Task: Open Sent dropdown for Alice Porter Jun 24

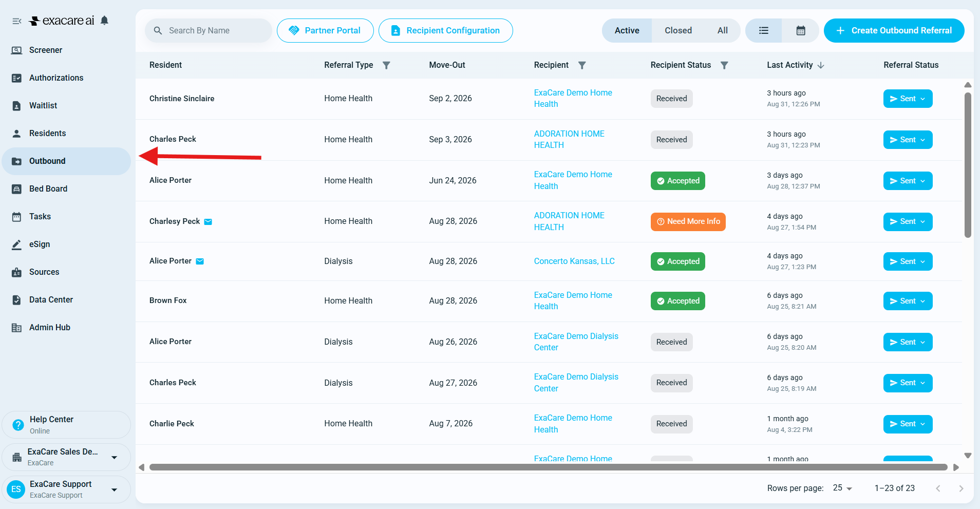Action: (908, 181)
